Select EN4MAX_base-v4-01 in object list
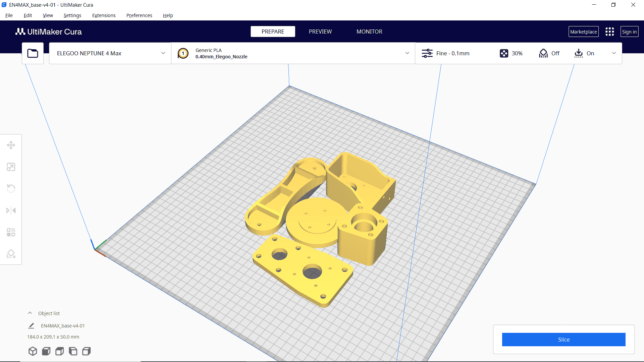644x362 pixels. (63, 326)
